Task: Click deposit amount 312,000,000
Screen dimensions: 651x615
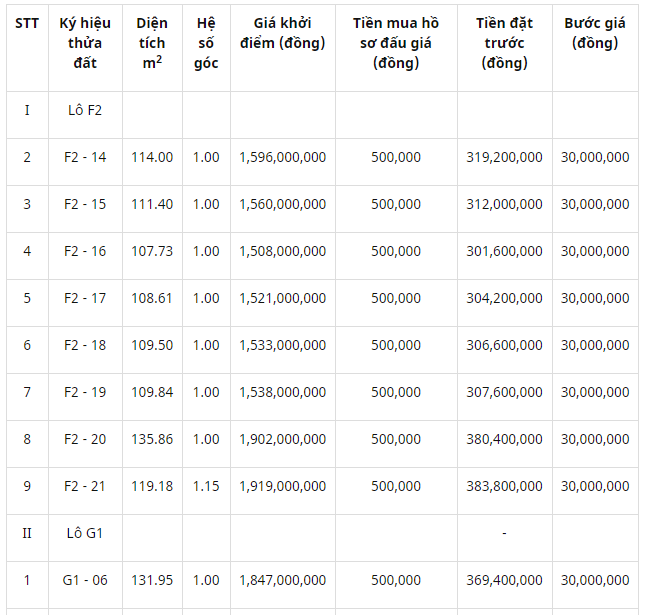Action: pyautogui.click(x=504, y=204)
